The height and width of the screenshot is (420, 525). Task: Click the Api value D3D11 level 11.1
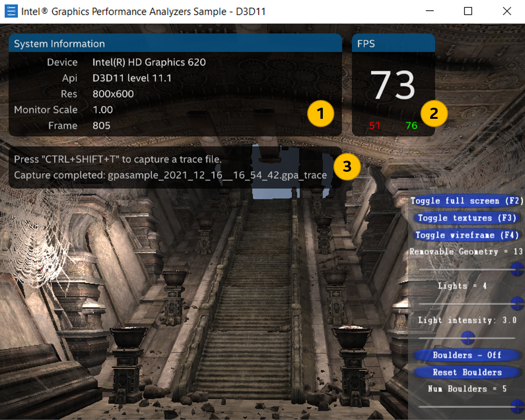point(132,78)
